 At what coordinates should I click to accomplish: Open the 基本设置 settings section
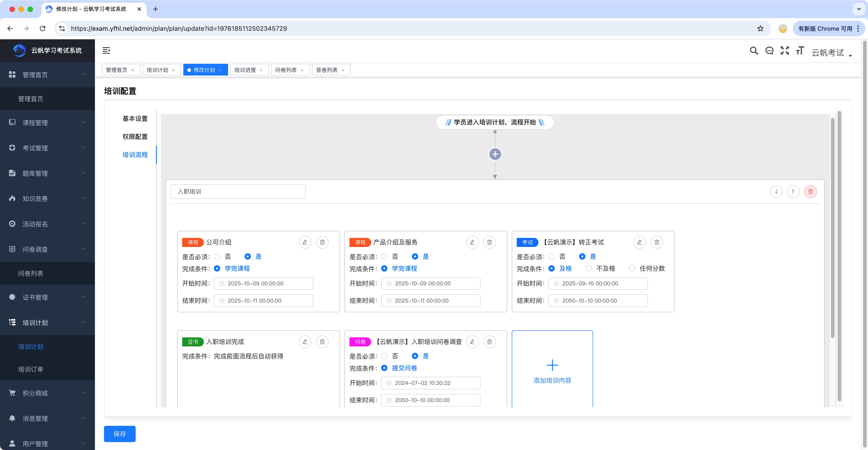coord(135,118)
